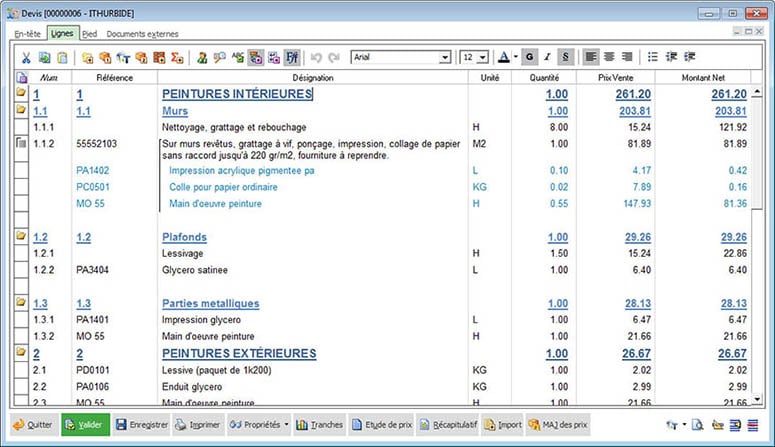Viewport: 775px width, 447px height.
Task: Set left text alignment
Action: (590, 57)
